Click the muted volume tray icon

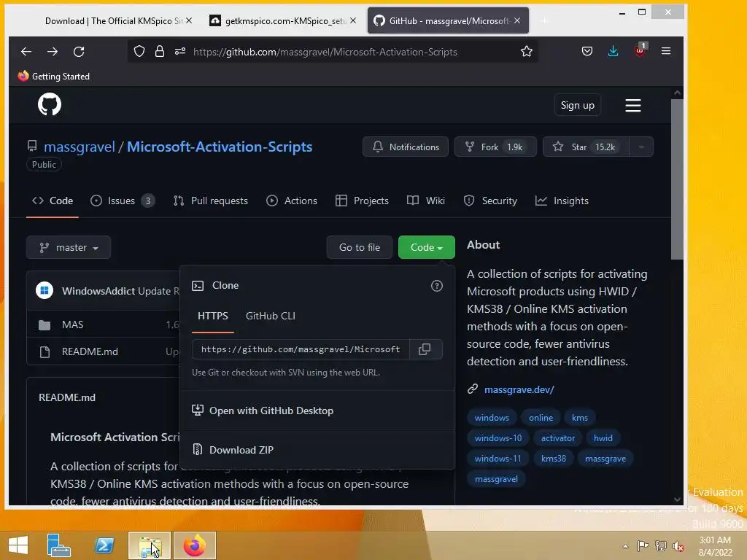pyautogui.click(x=678, y=545)
